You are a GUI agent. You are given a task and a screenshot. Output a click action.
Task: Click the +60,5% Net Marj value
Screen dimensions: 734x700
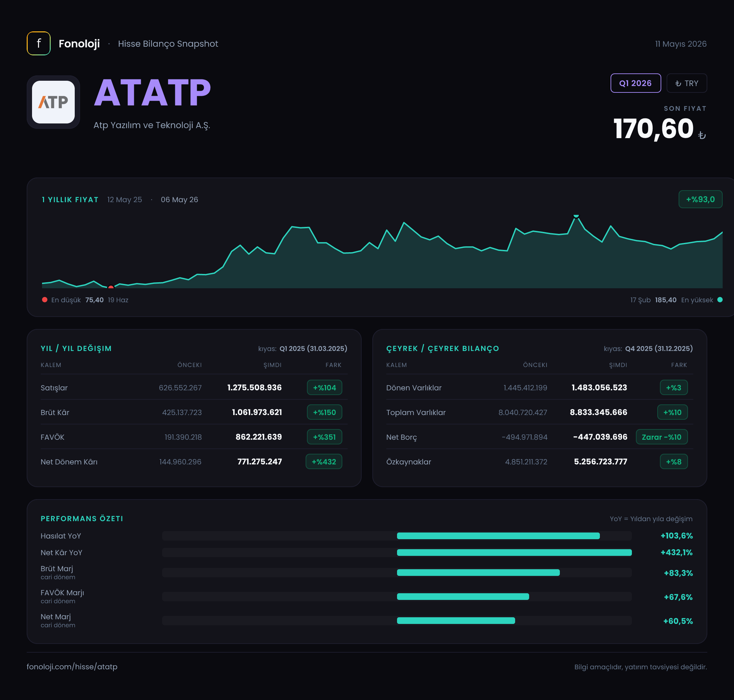pos(678,621)
